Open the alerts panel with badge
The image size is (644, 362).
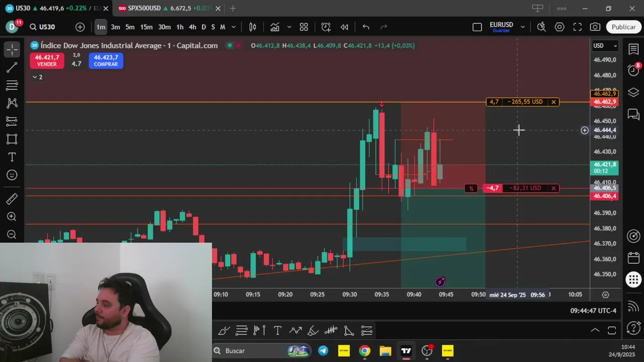(633, 70)
